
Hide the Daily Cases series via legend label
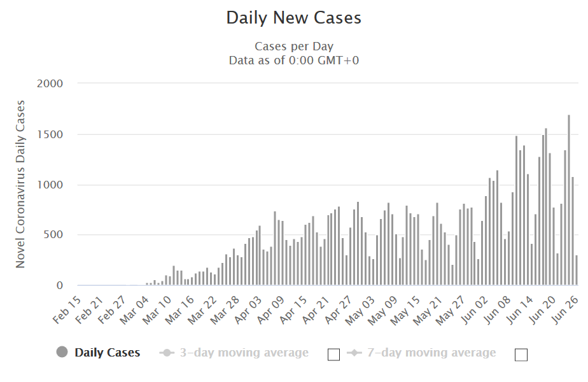[x=107, y=353]
